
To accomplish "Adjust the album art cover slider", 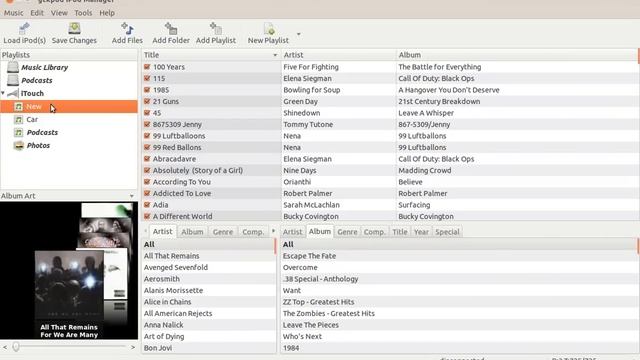I will [x=16, y=347].
